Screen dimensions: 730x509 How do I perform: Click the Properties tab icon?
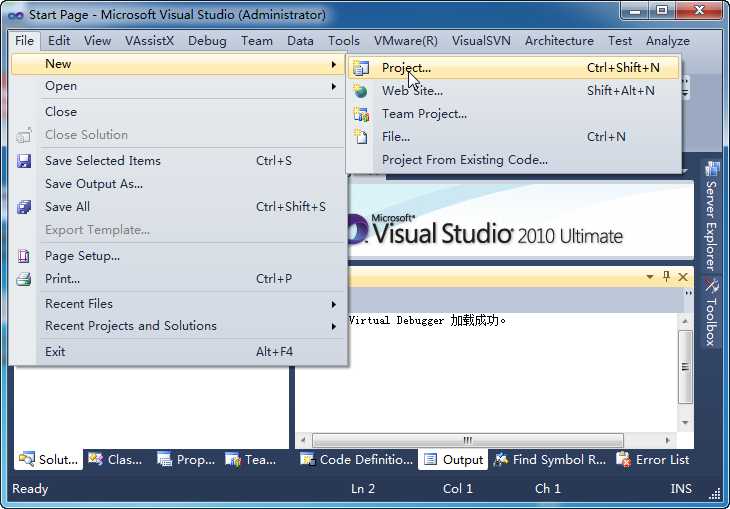point(164,460)
